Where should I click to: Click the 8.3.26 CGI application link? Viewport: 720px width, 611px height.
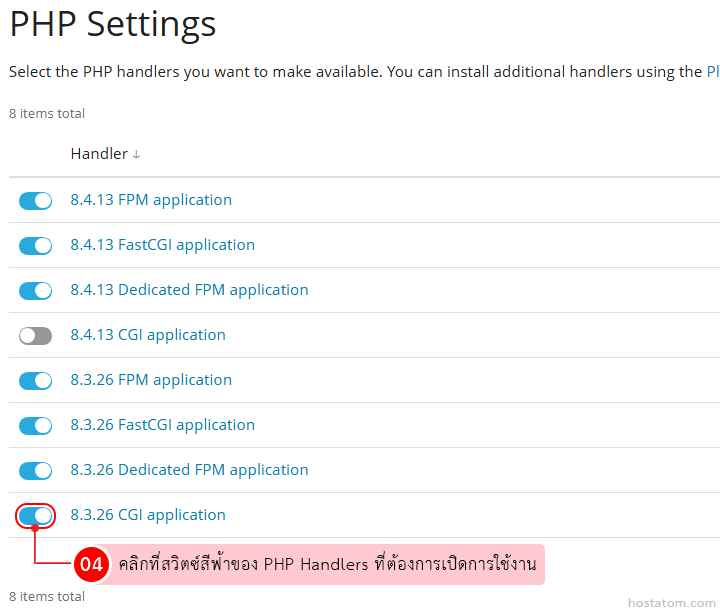[148, 515]
